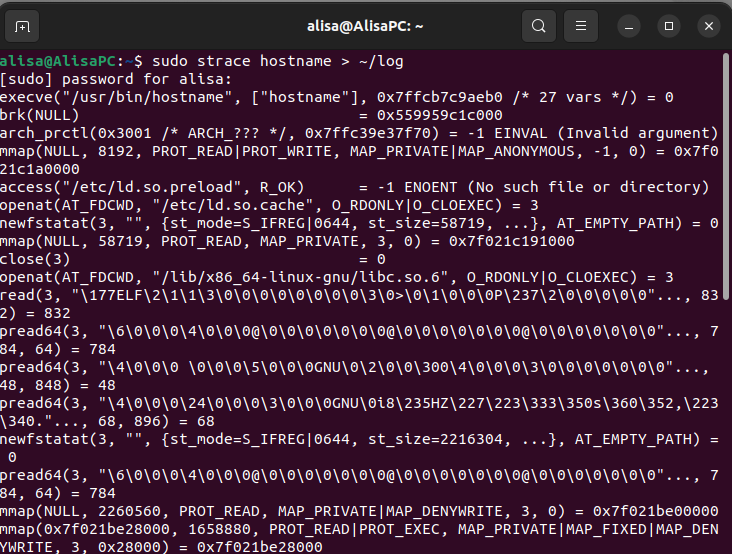Click the execve "/usr/bin/hostname" line

(337, 97)
